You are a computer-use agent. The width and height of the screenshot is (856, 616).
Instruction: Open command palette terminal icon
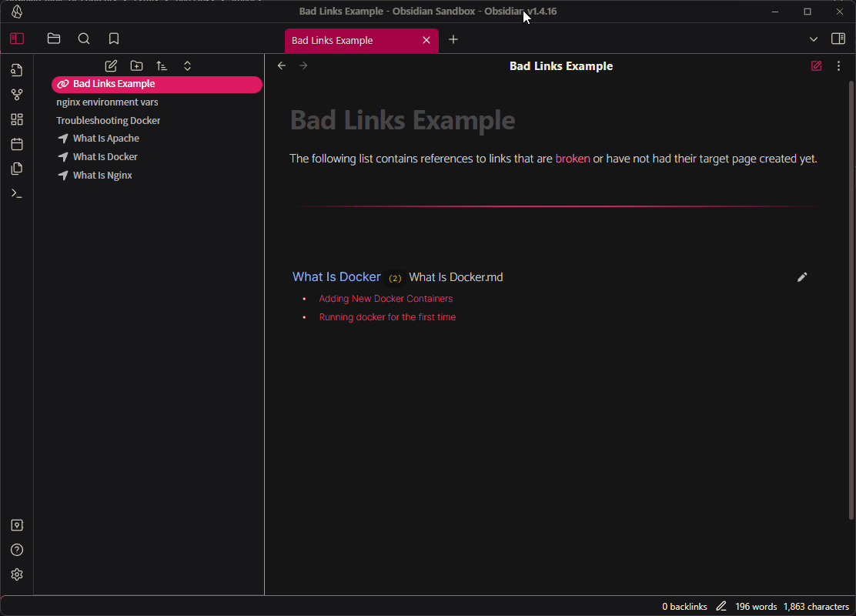click(17, 193)
